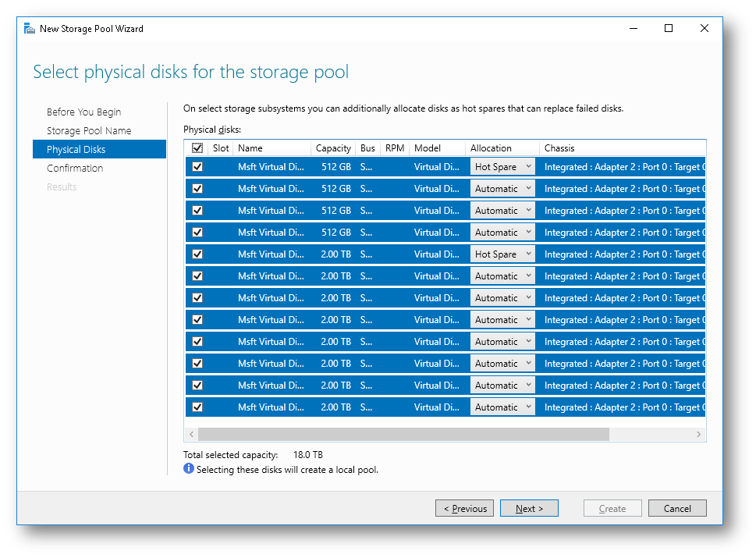Maximize the wizard window

click(x=669, y=29)
